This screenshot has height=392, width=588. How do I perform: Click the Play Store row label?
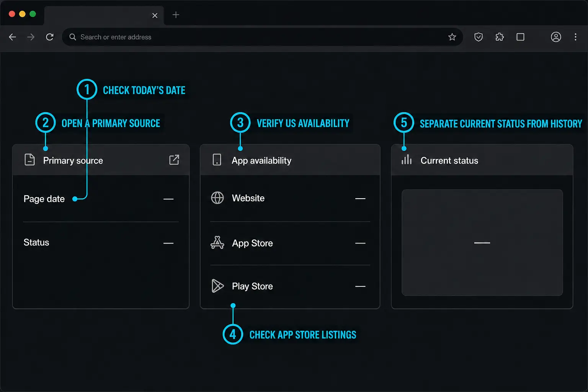[x=252, y=286]
